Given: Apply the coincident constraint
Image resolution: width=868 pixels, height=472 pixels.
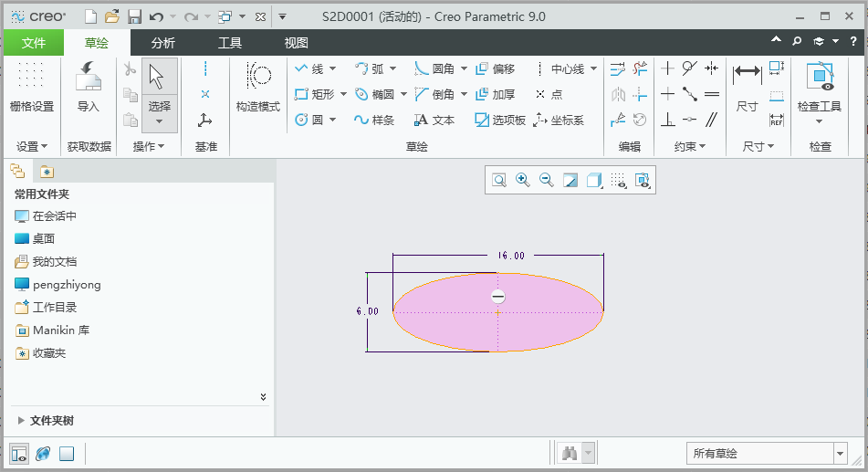Looking at the screenshot, I should [689, 120].
